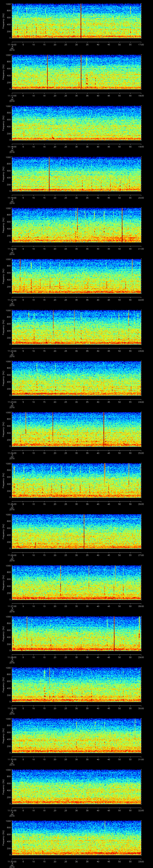Click the 20:00 end time label
Viewport: 153px width, 868px height.
pyautogui.click(x=141, y=198)
